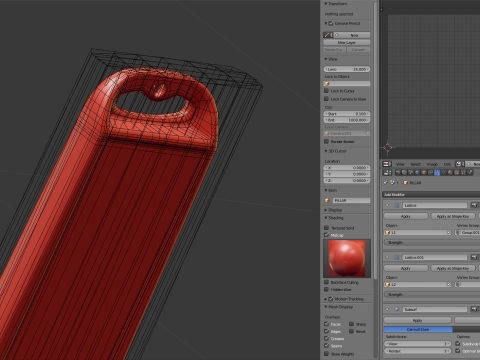Enable Lock Camera to View checkbox
This screenshot has width=480, height=360.
327,99
